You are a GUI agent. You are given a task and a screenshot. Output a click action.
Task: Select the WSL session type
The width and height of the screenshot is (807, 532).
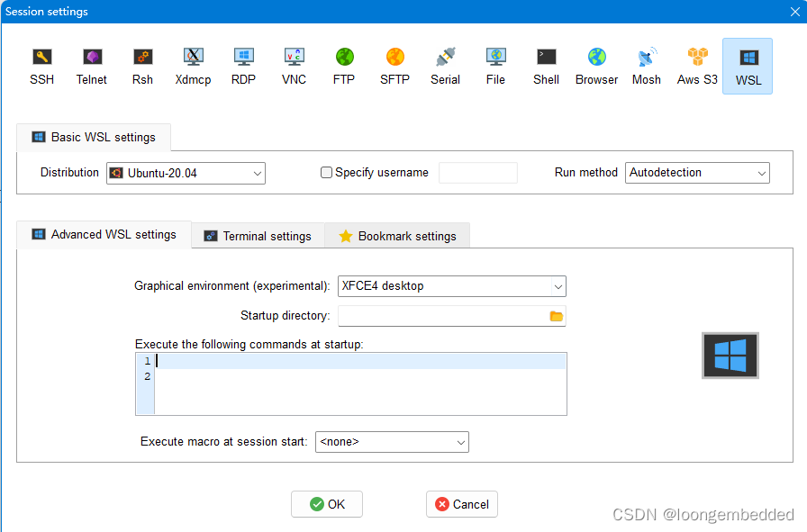(x=748, y=67)
